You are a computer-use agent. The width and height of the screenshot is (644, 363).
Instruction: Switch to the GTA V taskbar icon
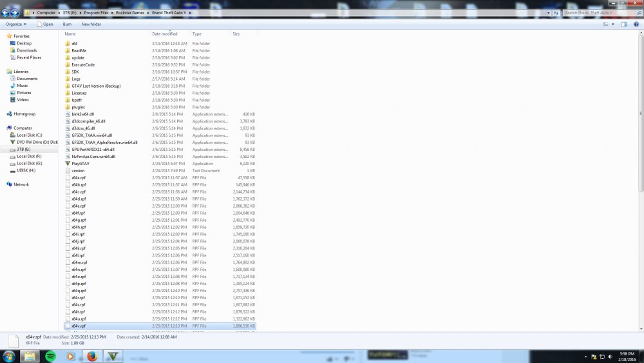pos(113,356)
